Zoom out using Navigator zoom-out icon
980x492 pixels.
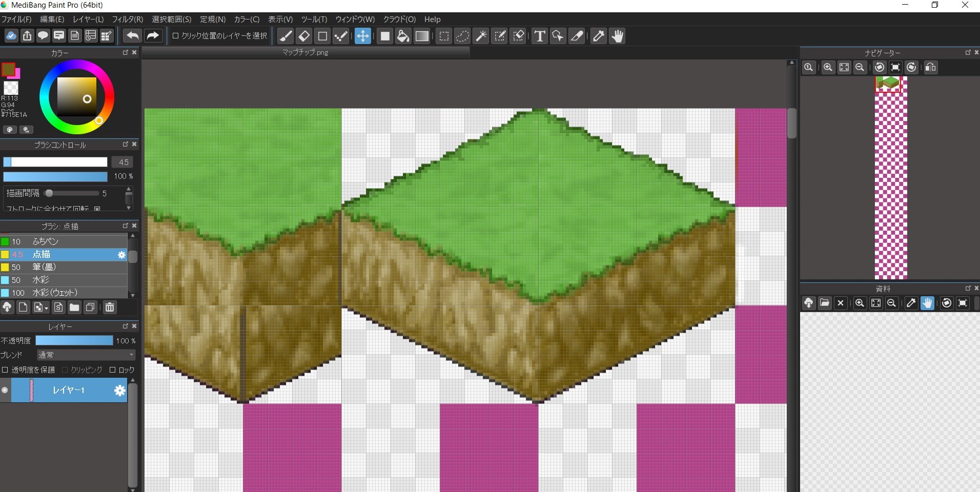[860, 68]
